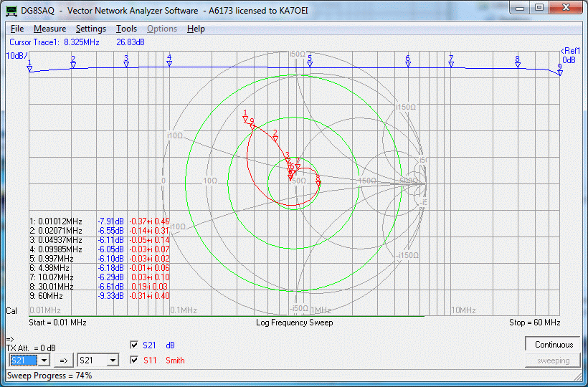Click Cursor Trace1 8.325MHz readout
Image resolution: width=588 pixels, height=387 pixels.
tap(54, 42)
